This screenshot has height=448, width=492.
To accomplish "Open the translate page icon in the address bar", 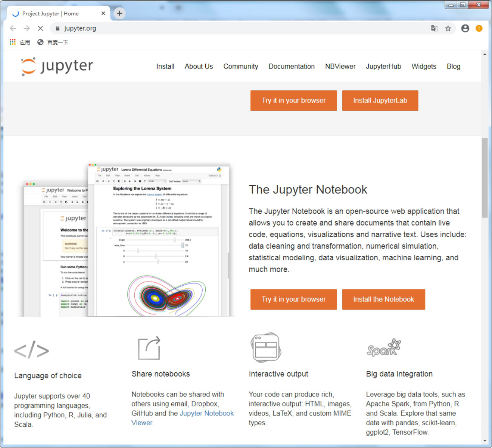I will 434,28.
